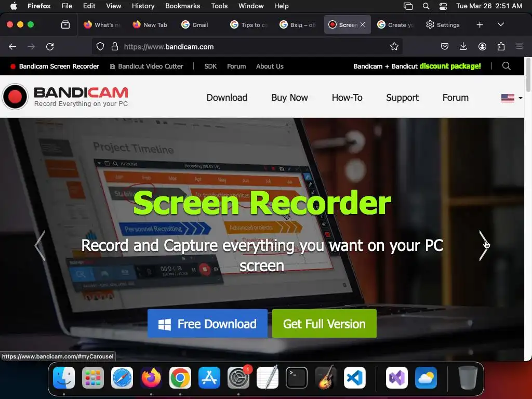Open the Download nav link
This screenshot has height=399, width=532.
tap(227, 98)
